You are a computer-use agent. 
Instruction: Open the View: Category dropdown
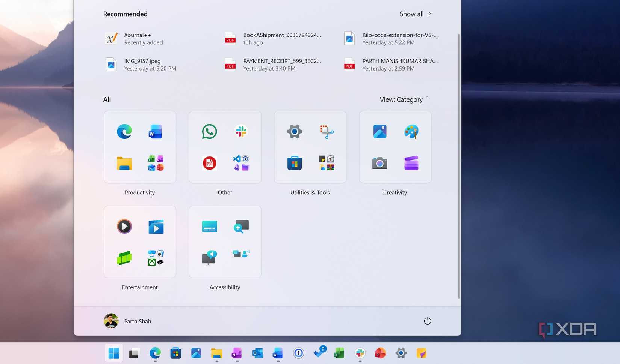click(x=404, y=99)
